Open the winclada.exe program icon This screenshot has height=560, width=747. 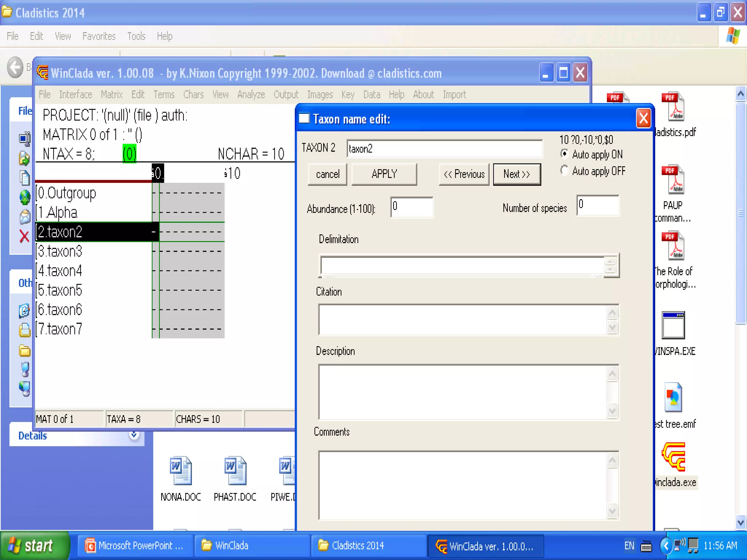[x=674, y=458]
